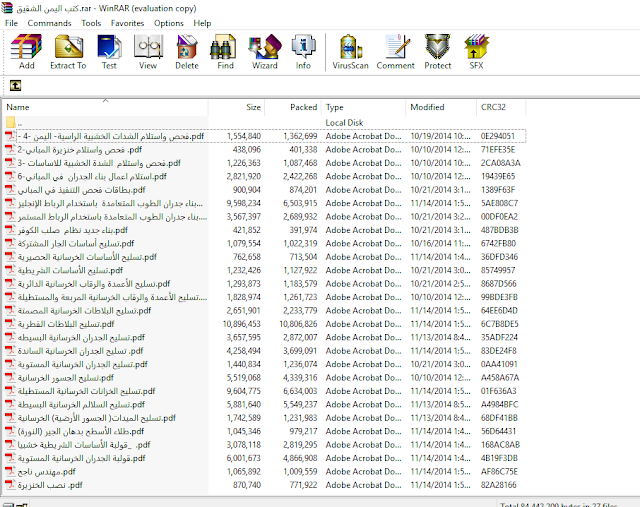Image resolution: width=640 pixels, height=507 pixels.
Task: Click packed value 5,549,237
Action: 300,405
